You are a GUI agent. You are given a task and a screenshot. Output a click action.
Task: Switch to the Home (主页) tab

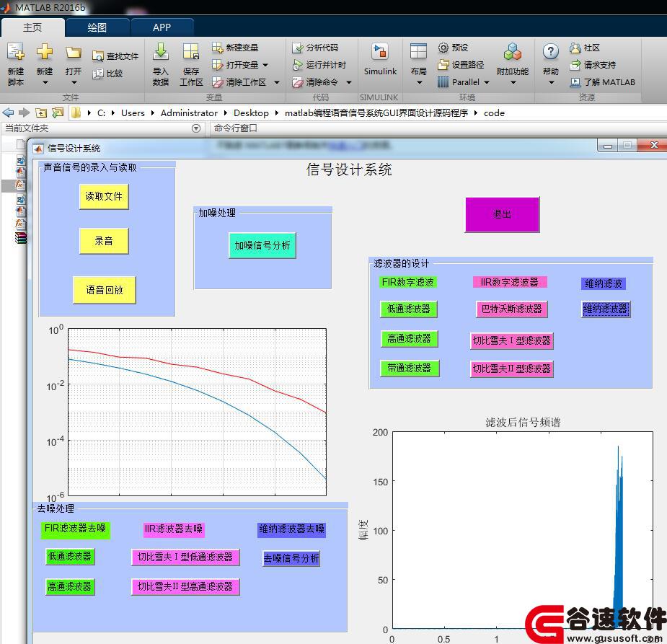[32, 27]
